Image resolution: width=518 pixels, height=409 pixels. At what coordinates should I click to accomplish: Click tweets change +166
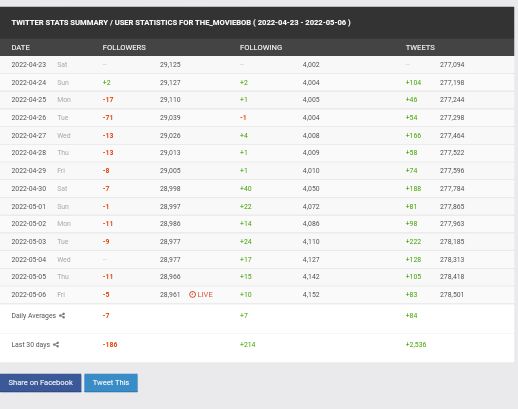click(413, 136)
